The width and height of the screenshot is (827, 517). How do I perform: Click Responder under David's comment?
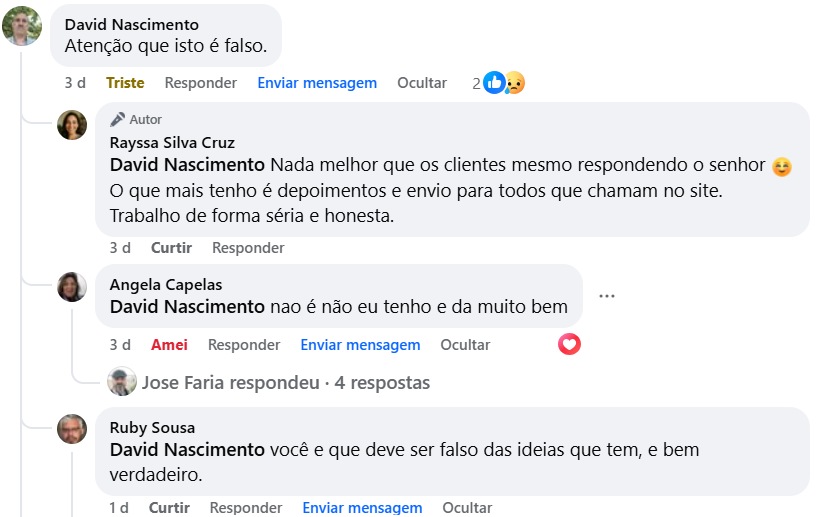pyautogui.click(x=201, y=83)
